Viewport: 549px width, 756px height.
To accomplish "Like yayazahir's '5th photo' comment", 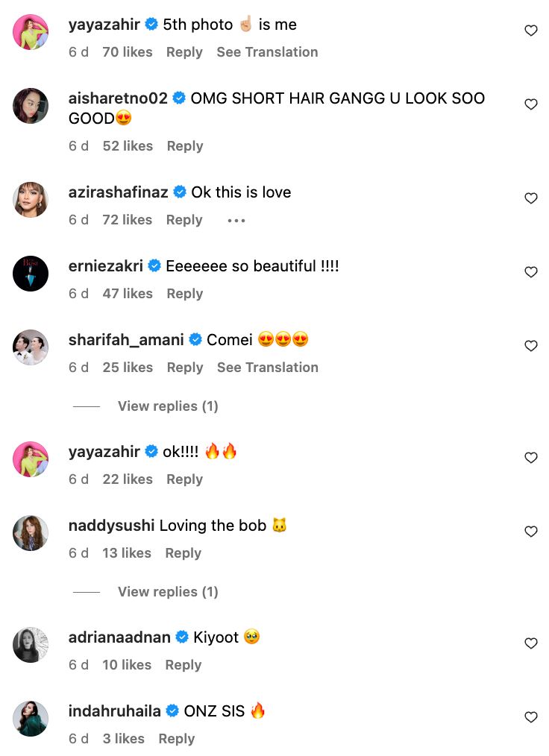I will point(531,31).
